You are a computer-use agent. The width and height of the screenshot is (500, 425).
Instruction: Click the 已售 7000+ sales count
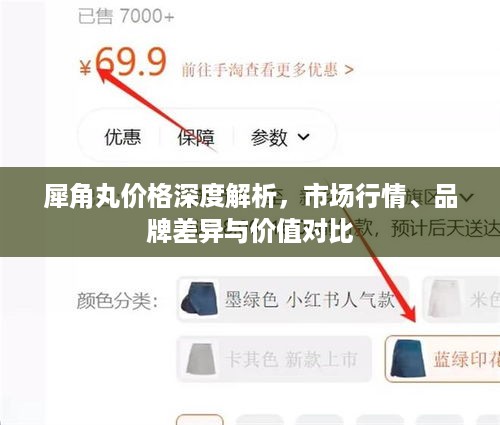(x=126, y=16)
